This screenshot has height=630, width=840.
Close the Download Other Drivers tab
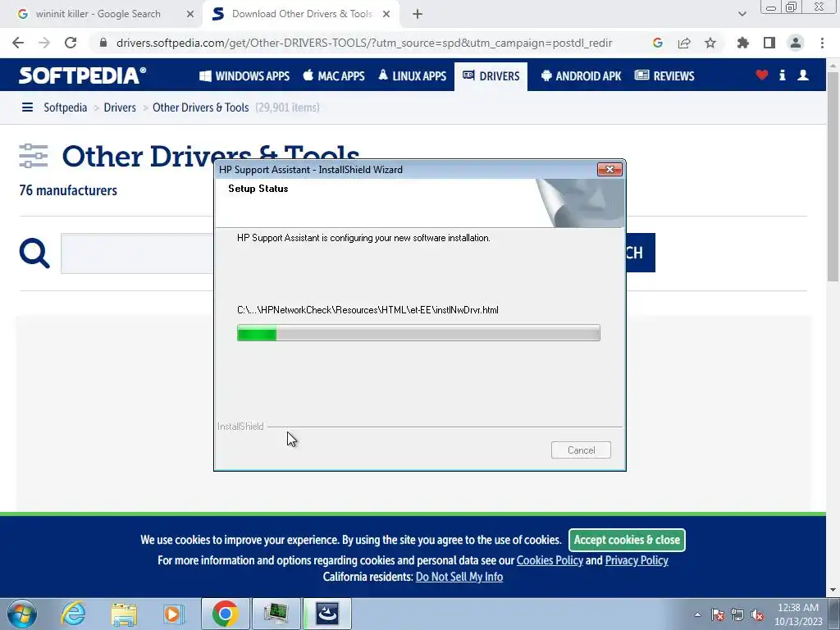[386, 15]
